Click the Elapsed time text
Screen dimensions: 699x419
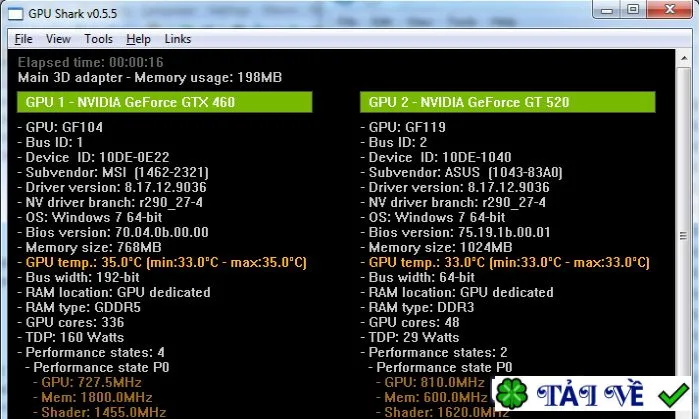tap(90, 62)
